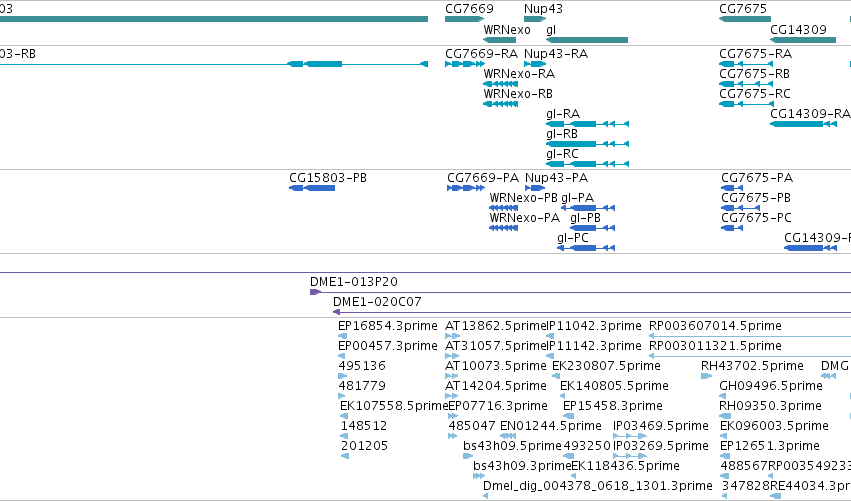This screenshot has height=501, width=851.
Task: Click the bs43h09.5prime EST
Action: [x=468, y=456]
